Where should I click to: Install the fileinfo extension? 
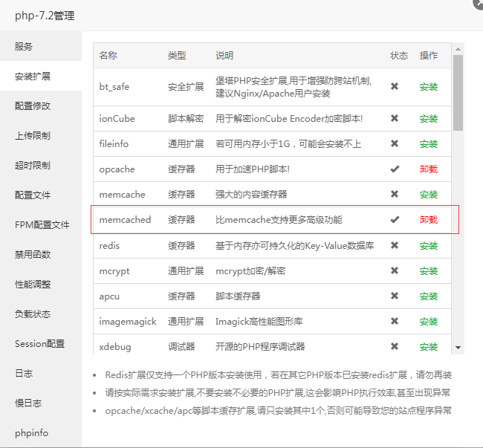pyautogui.click(x=429, y=144)
